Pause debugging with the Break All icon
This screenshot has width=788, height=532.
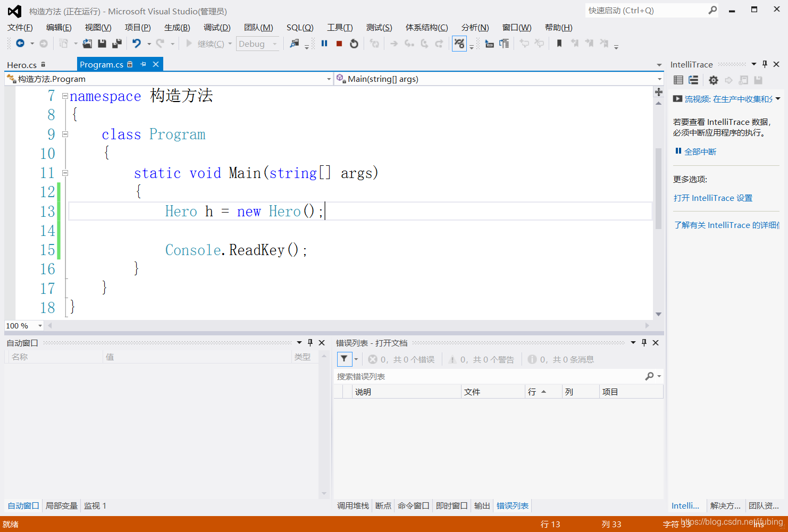click(x=324, y=44)
